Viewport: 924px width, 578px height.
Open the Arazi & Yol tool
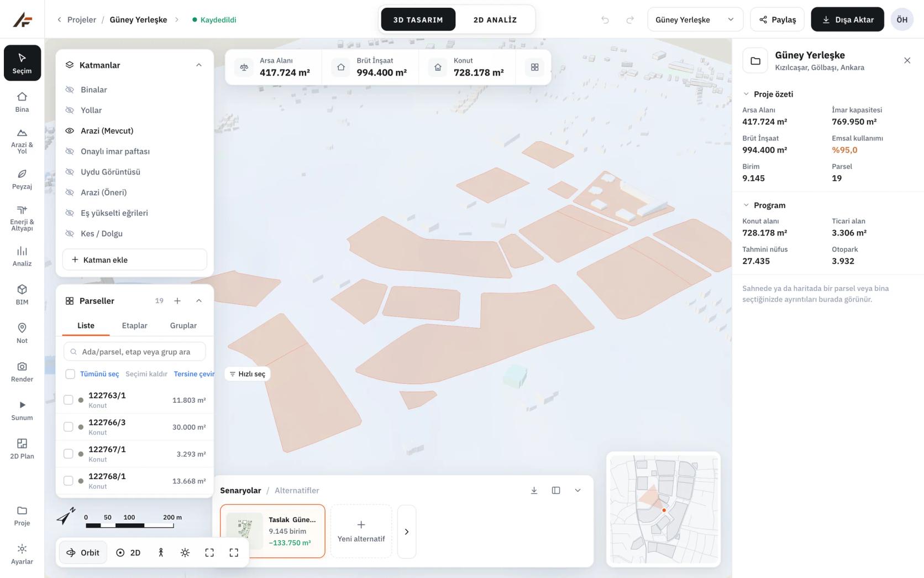[x=22, y=140]
